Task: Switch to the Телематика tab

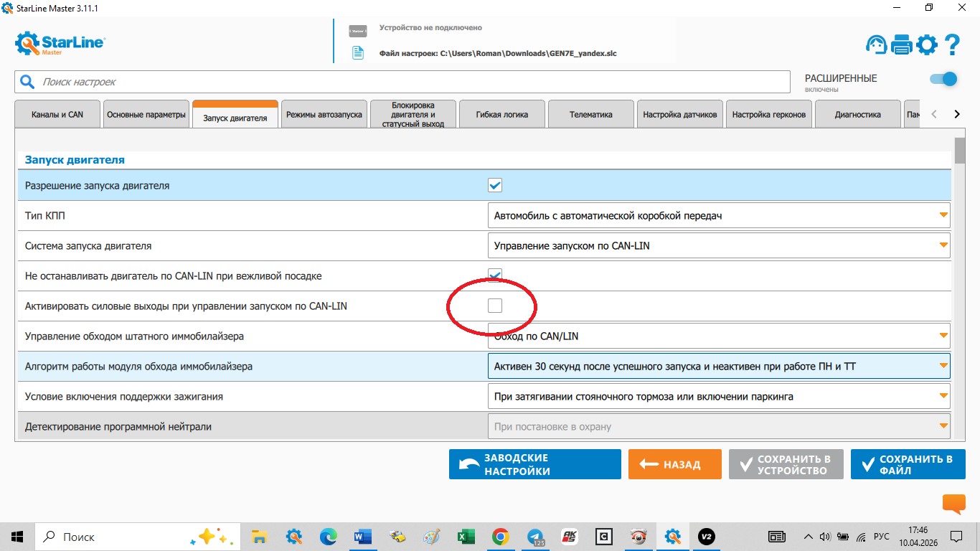Action: [590, 115]
